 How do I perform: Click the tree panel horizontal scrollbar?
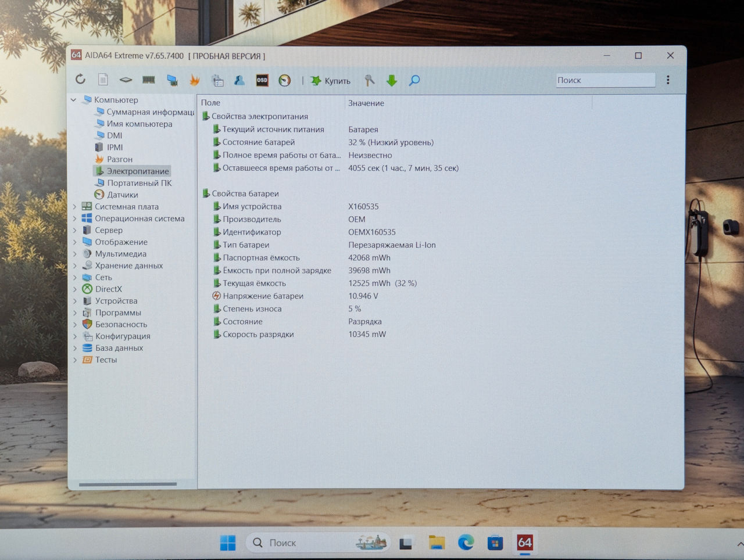tap(128, 484)
